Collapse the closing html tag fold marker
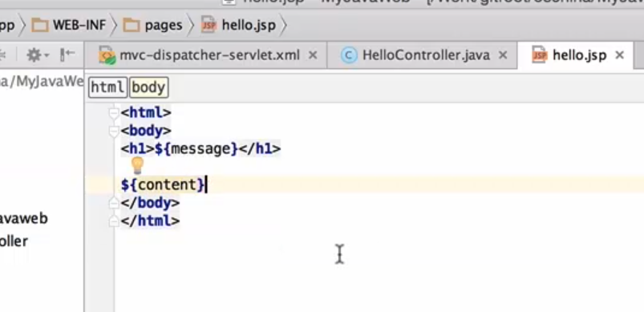 tap(114, 221)
